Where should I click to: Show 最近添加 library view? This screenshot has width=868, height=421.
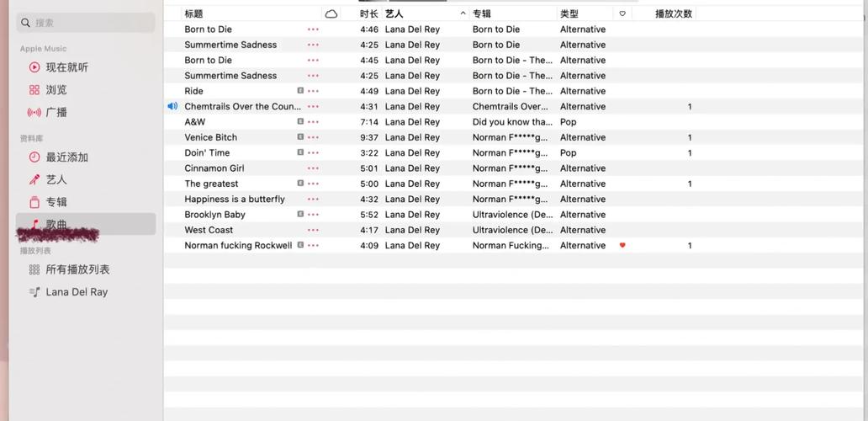pyautogui.click(x=67, y=157)
